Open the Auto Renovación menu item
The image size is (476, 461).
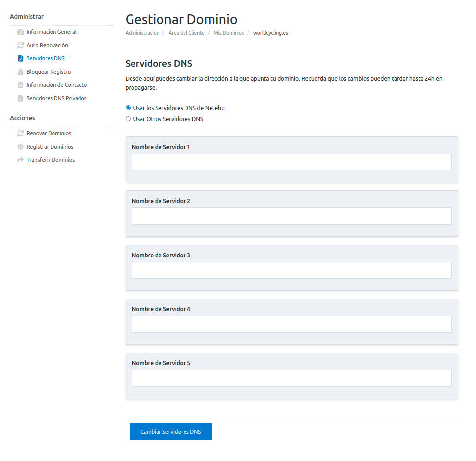48,45
